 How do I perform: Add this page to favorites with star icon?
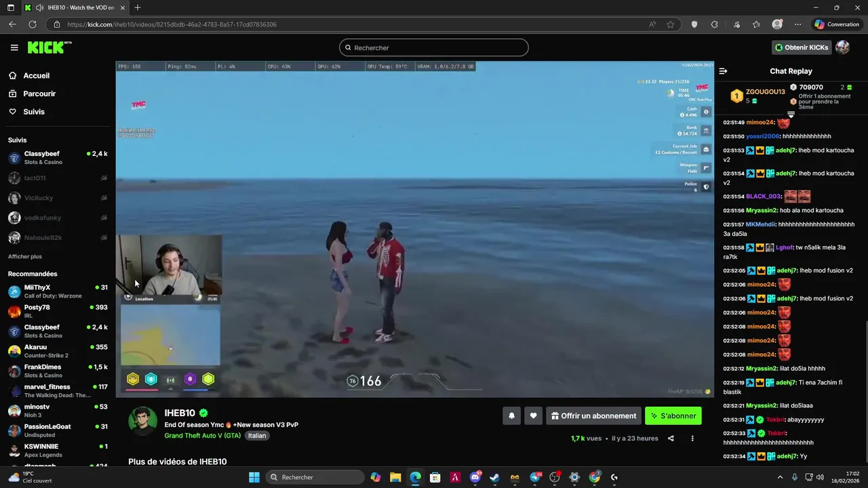671,24
